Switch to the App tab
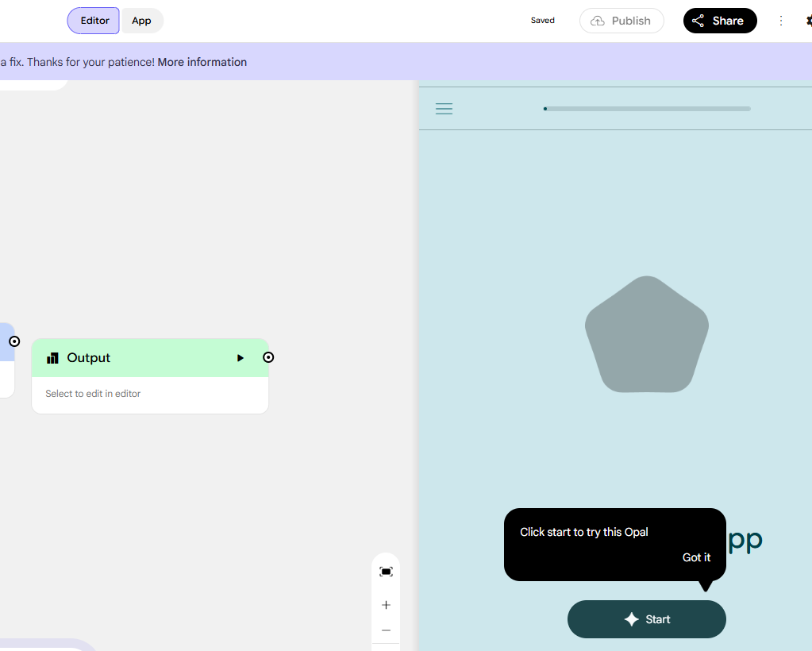The image size is (812, 651). click(x=141, y=21)
